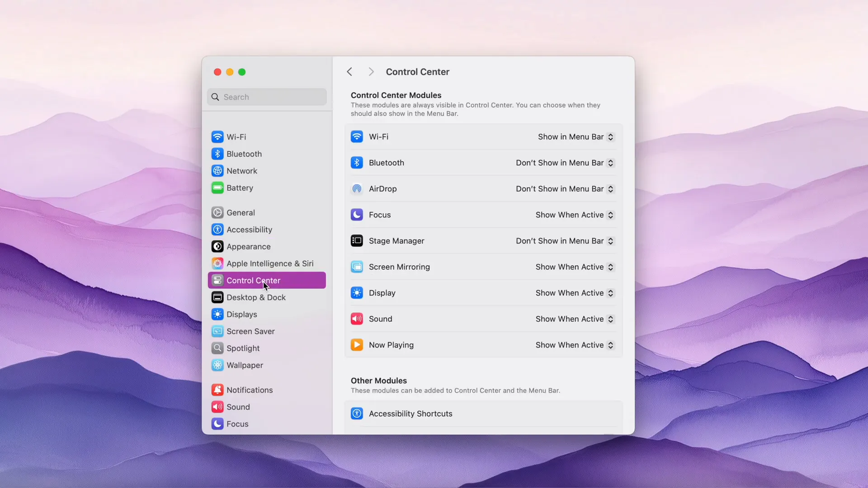
Task: Minimize the window with yellow button
Action: (x=230, y=72)
